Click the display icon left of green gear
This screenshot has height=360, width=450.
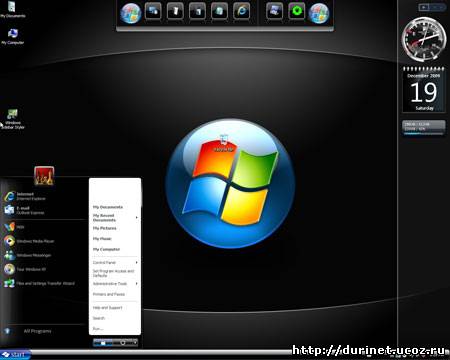(274, 11)
